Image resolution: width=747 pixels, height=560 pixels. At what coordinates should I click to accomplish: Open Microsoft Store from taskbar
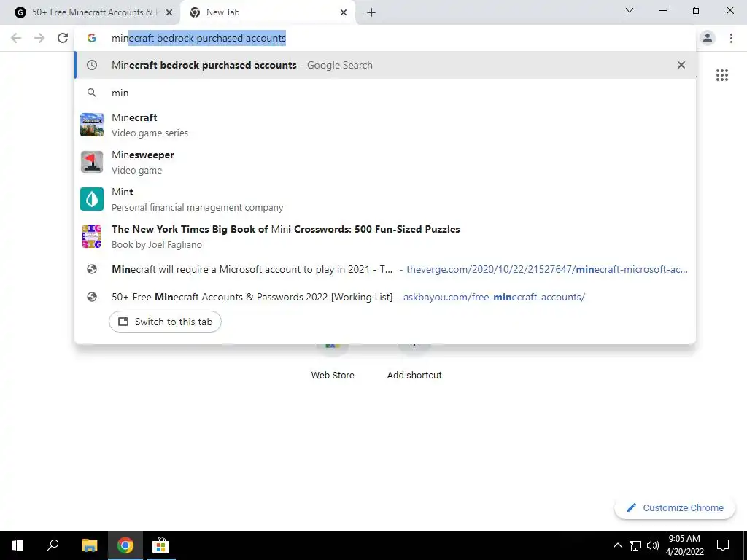point(160,545)
